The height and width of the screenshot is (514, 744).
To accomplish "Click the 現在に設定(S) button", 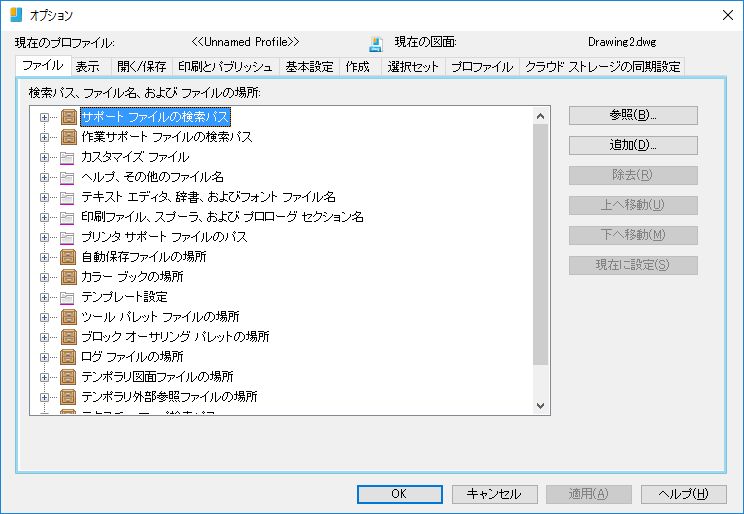I will 633,265.
